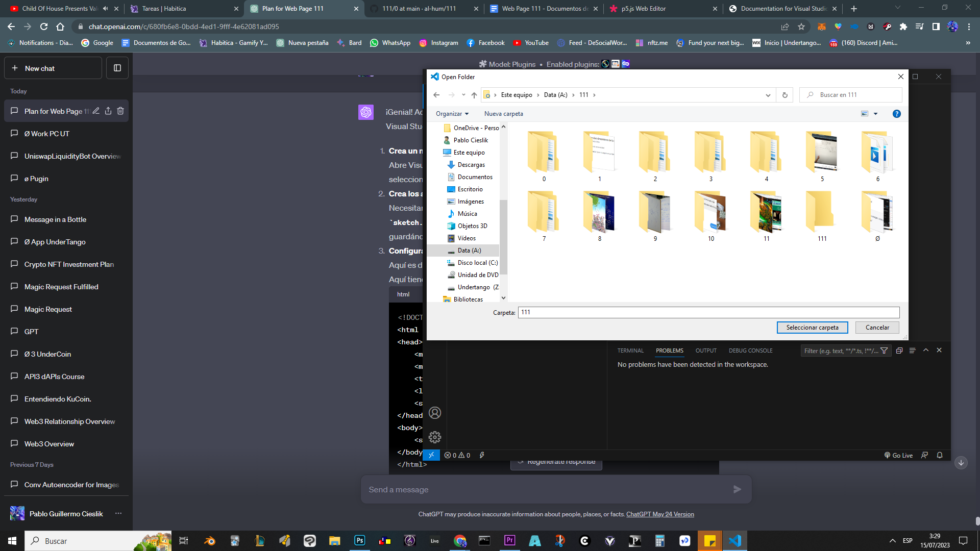This screenshot has height=551, width=980.
Task: Click the feedback icon in VS Code status bar
Action: 924,455
